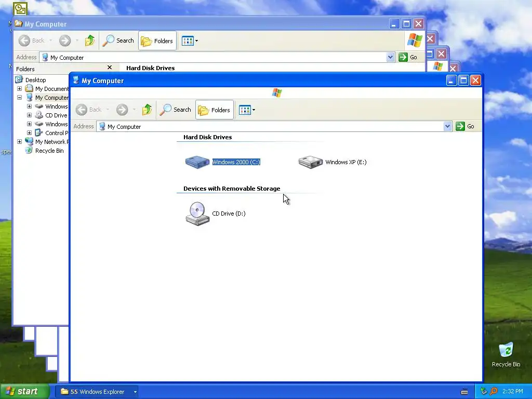The width and height of the screenshot is (532, 399).
Task: Go up one level in front window
Action: click(x=147, y=110)
